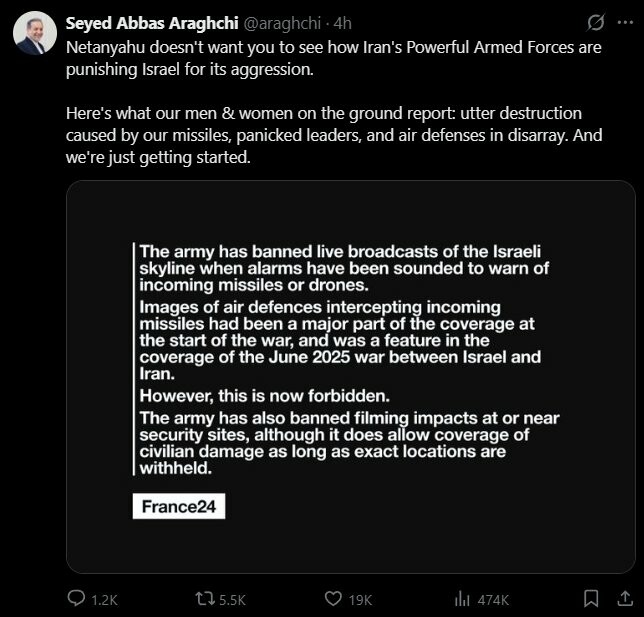The image size is (644, 617).
Task: Expand the embedded quote image
Action: coord(350,376)
